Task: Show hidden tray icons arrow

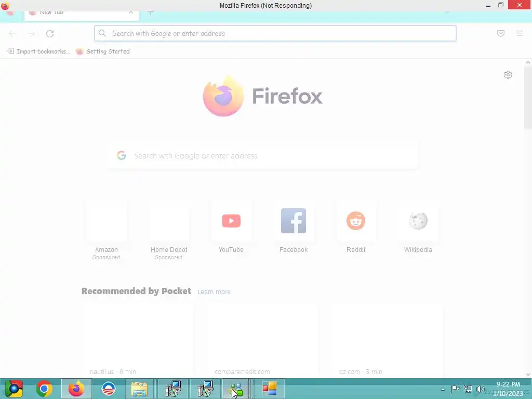Action: 443,389
